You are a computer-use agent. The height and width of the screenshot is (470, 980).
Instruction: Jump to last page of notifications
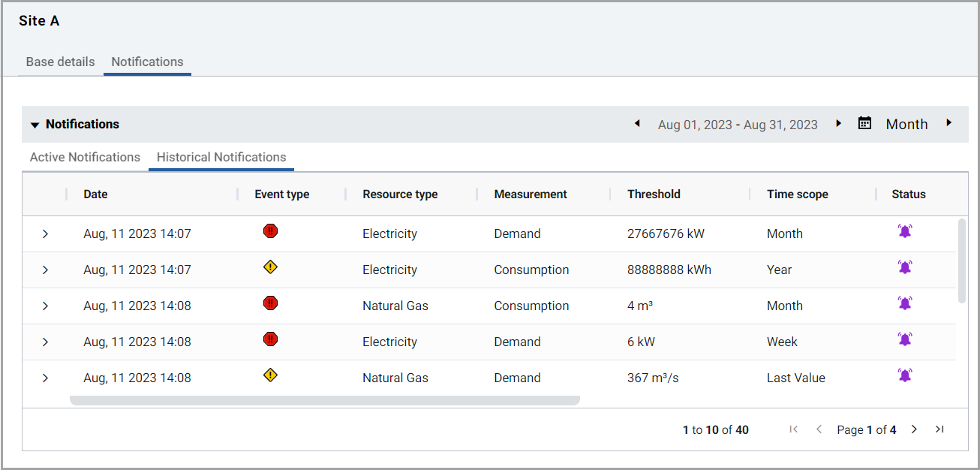tap(939, 429)
